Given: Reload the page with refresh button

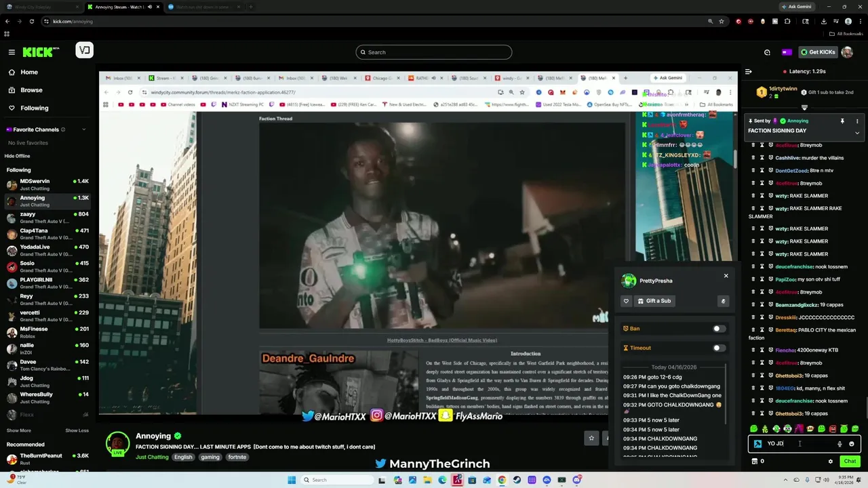Looking at the screenshot, I should (31, 21).
